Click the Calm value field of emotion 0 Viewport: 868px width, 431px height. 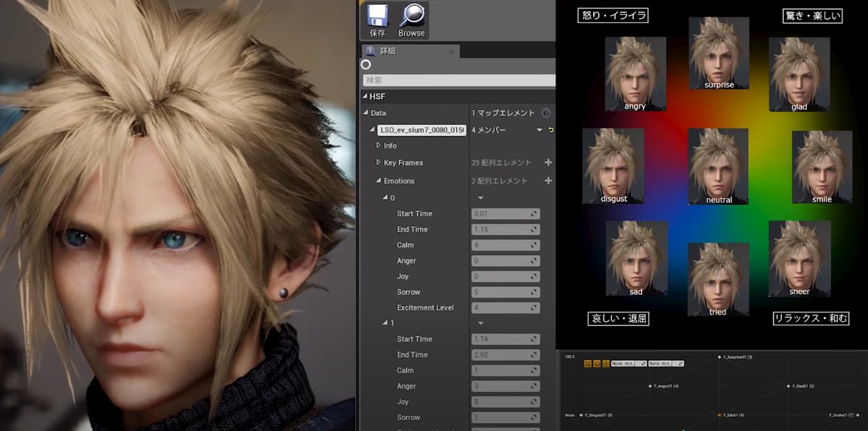click(505, 245)
